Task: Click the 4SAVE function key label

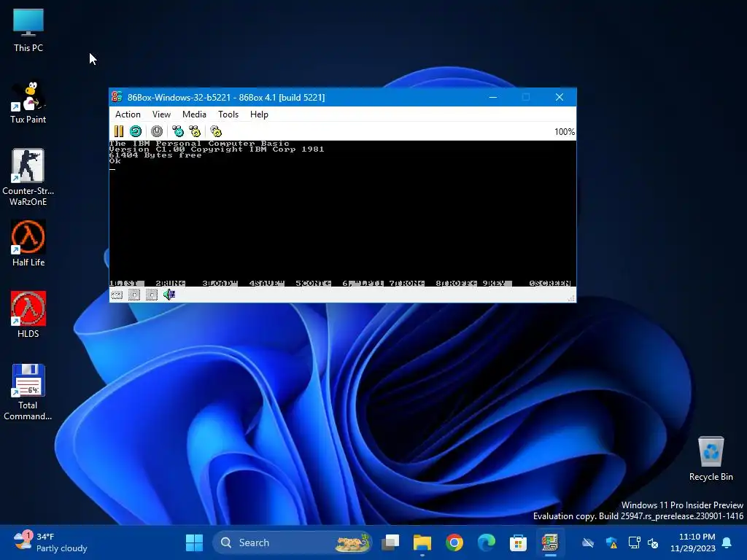Action: [266, 284]
